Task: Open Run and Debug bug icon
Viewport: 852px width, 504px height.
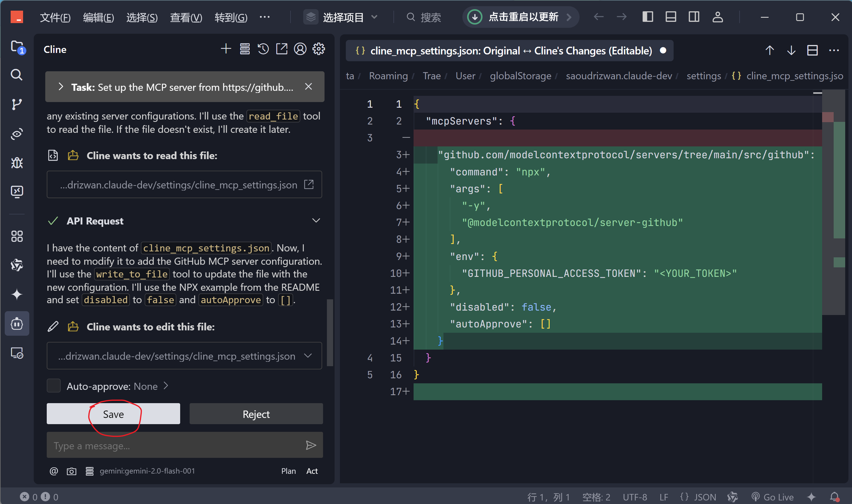Action: click(x=17, y=163)
